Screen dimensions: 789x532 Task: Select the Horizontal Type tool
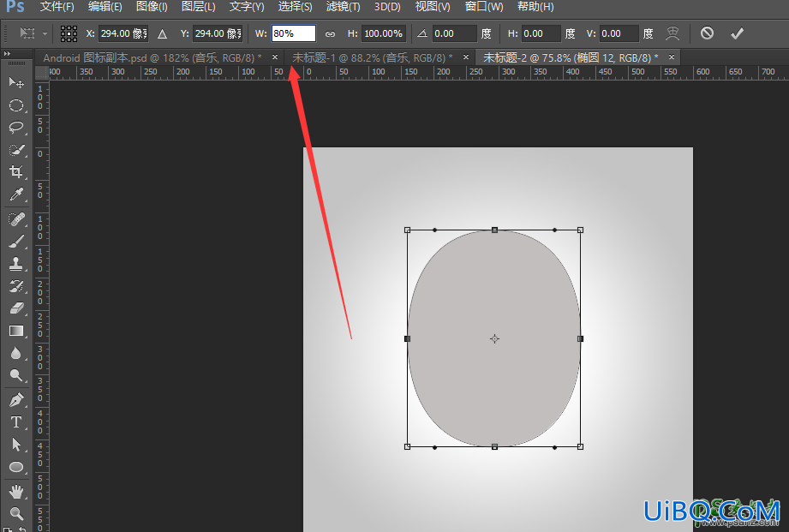(x=16, y=422)
